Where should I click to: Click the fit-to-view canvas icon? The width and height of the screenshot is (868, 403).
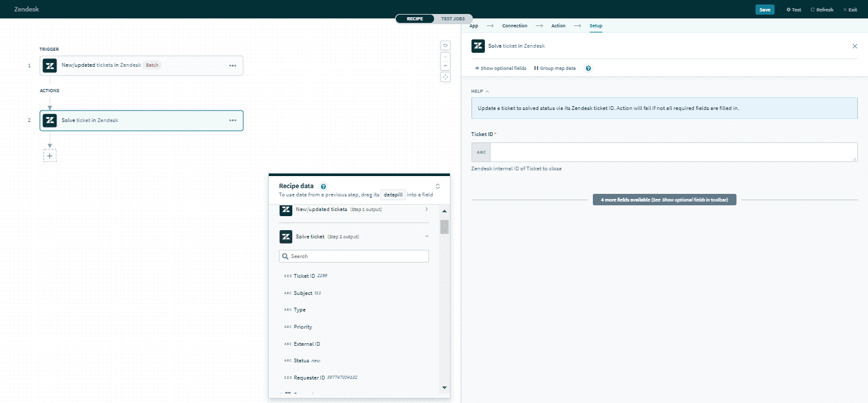tap(445, 77)
